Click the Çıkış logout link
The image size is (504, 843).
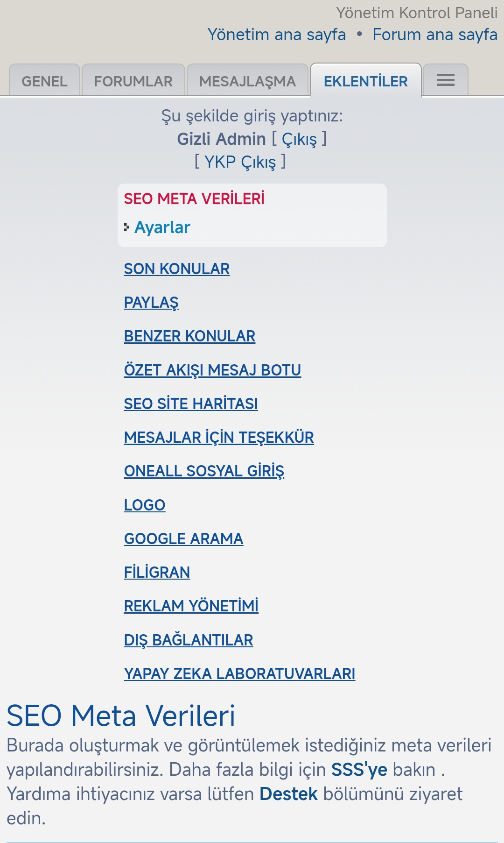click(x=299, y=139)
